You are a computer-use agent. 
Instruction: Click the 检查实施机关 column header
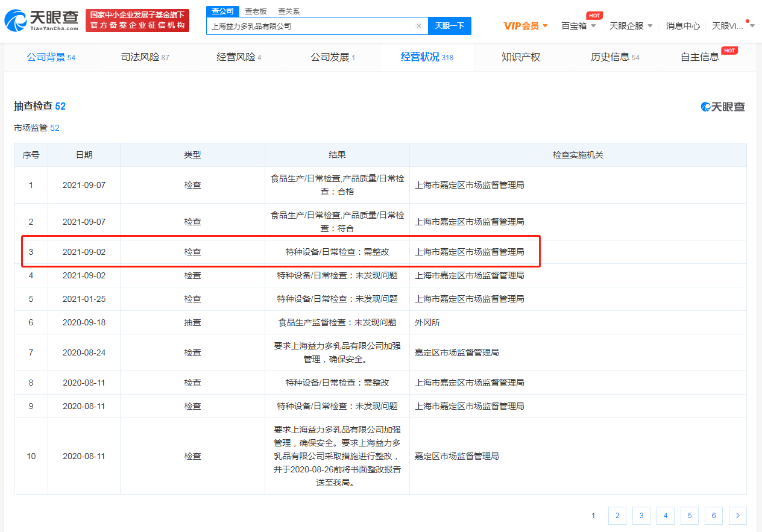point(578,155)
